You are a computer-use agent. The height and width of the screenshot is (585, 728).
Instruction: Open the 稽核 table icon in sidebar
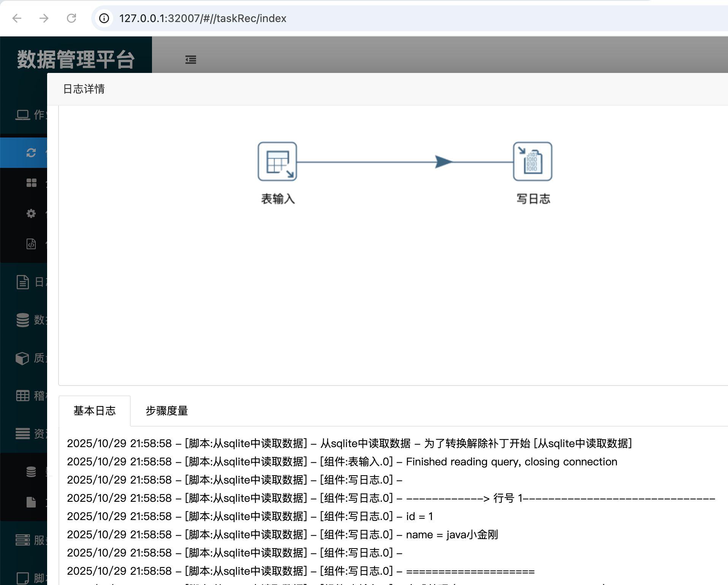click(22, 396)
